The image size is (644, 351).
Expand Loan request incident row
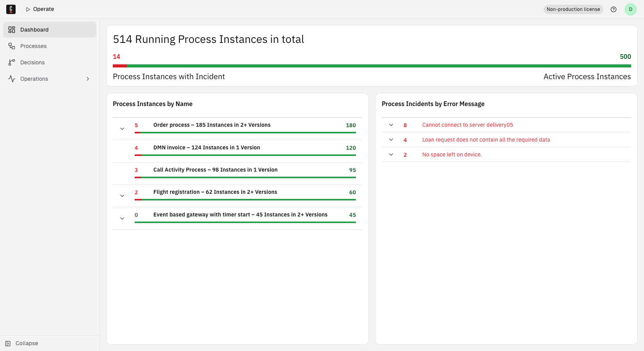tap(391, 140)
